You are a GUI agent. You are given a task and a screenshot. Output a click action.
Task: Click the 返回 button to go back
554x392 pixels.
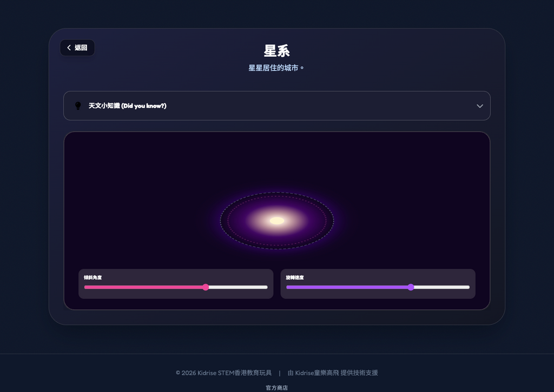[x=77, y=48]
